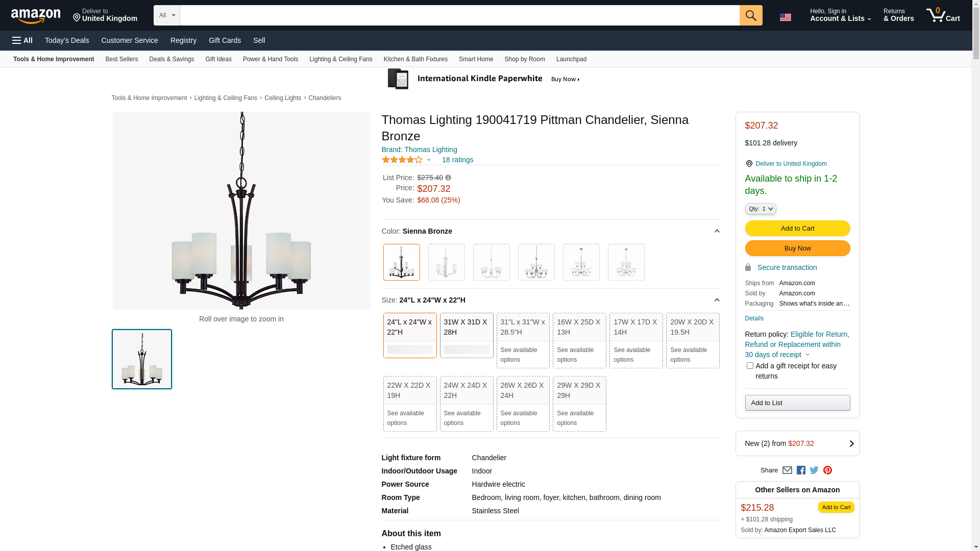Click the search magnifier button

point(750,15)
